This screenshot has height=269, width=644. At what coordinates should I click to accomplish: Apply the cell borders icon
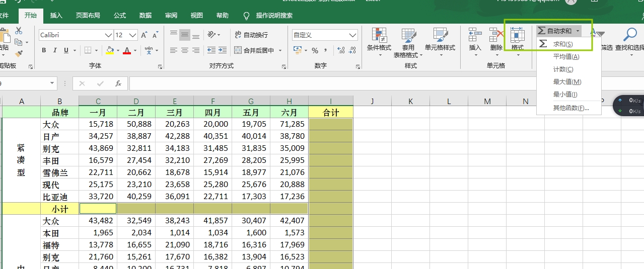pyautogui.click(x=88, y=50)
